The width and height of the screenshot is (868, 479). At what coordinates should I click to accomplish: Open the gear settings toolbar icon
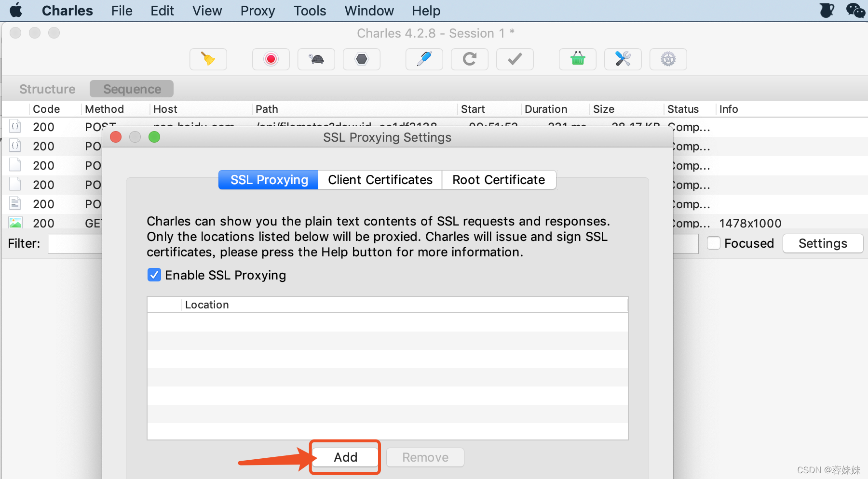[668, 59]
